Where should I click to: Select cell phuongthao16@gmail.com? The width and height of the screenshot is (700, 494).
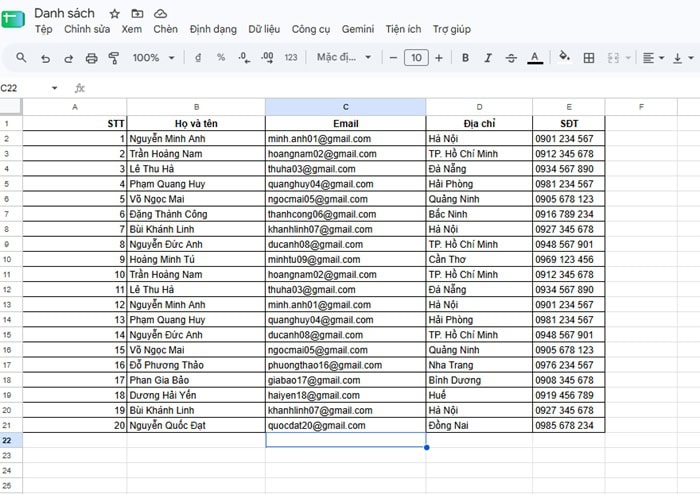tap(346, 365)
